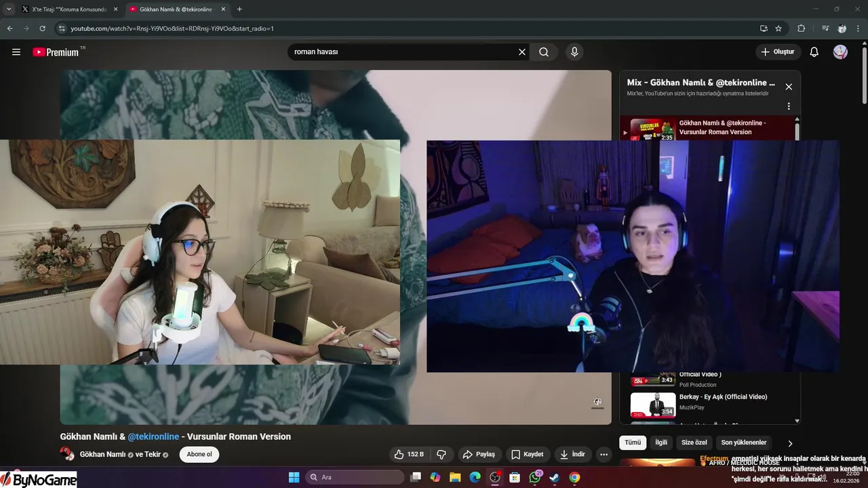The height and width of the screenshot is (488, 868).
Task: Click the Mix playlist scrollbar
Action: coord(797,133)
